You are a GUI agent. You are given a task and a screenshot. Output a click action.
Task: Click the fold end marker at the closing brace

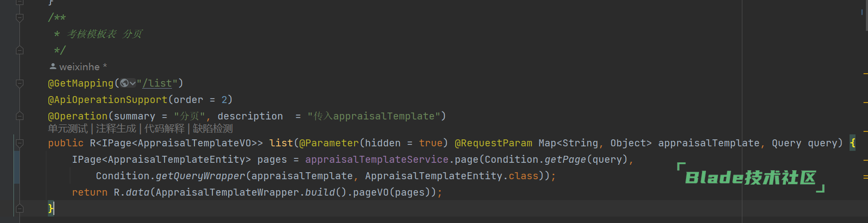pos(20,208)
